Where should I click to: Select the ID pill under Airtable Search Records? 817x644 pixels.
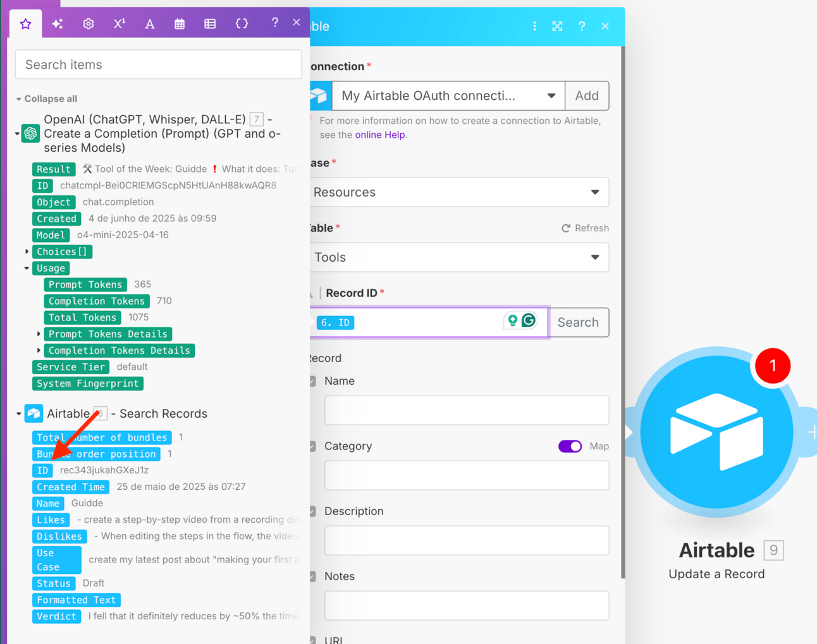(x=42, y=470)
